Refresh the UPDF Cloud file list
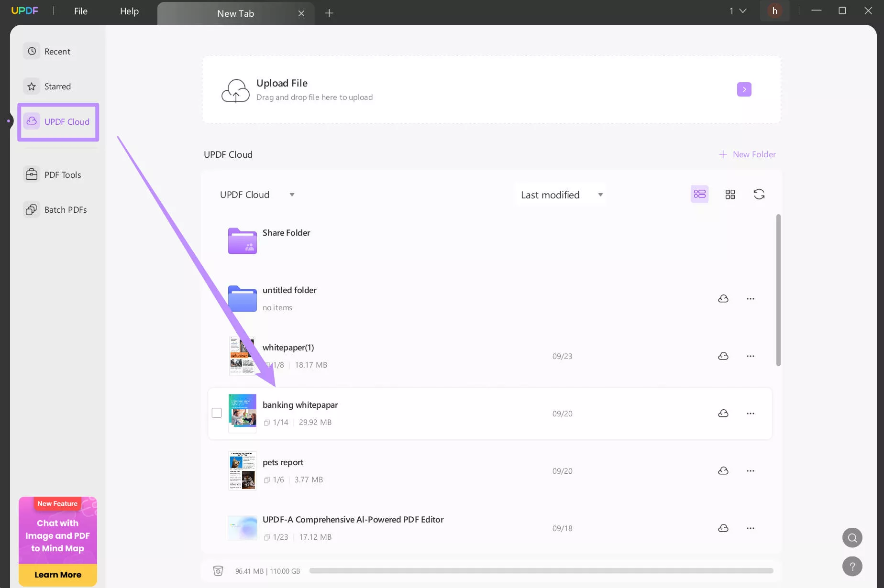This screenshot has height=588, width=884. pos(759,194)
